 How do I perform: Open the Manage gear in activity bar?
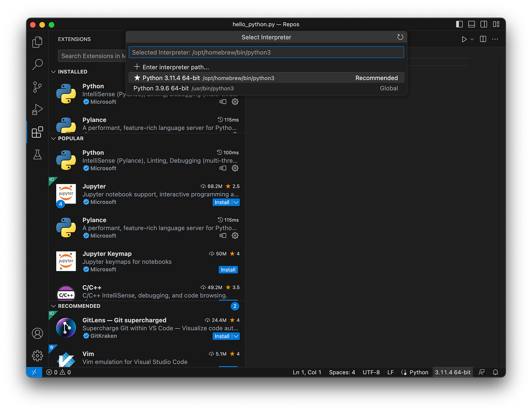[x=37, y=356]
